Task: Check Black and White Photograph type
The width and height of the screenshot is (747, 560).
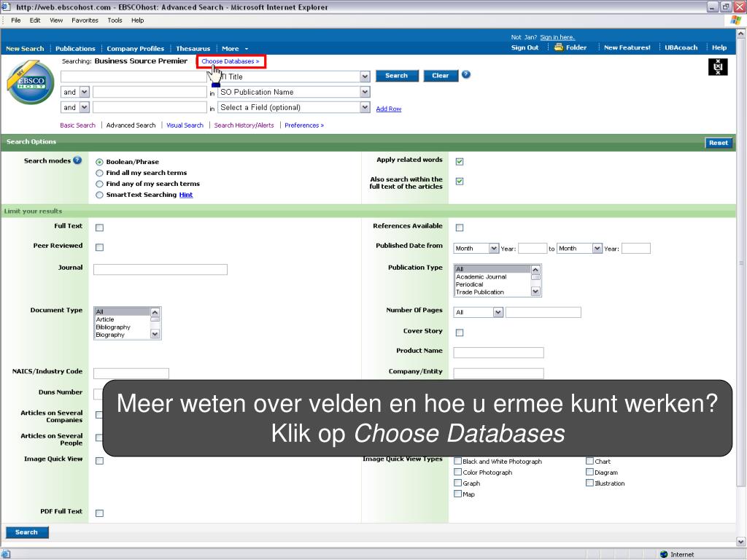Action: 458,461
